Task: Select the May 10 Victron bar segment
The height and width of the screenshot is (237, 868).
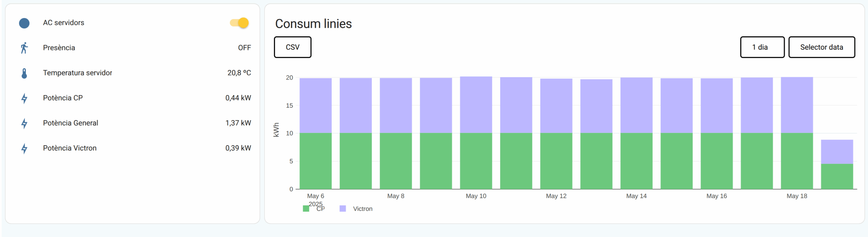Action: coord(476,105)
